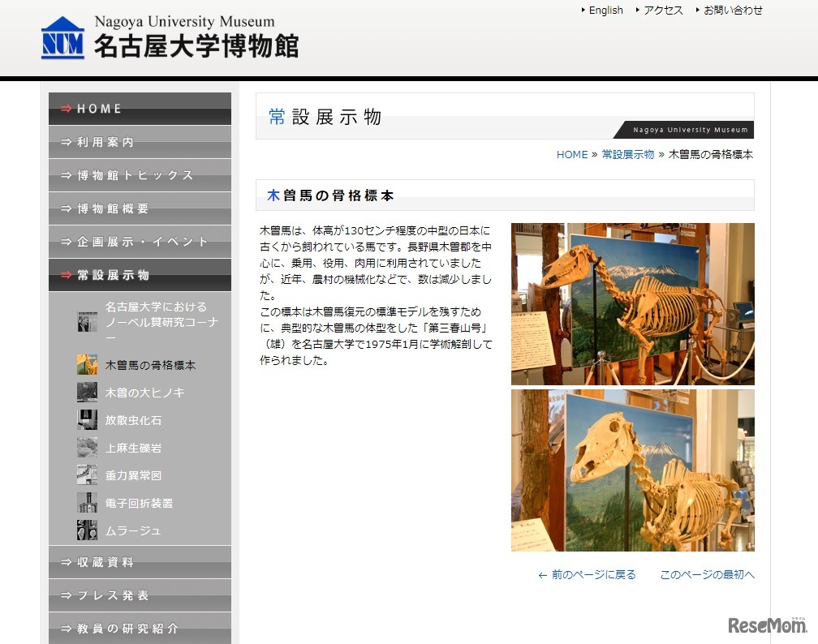The image size is (818, 644).
Task: Go to HOME via the breadcrumb
Action: pyautogui.click(x=572, y=154)
